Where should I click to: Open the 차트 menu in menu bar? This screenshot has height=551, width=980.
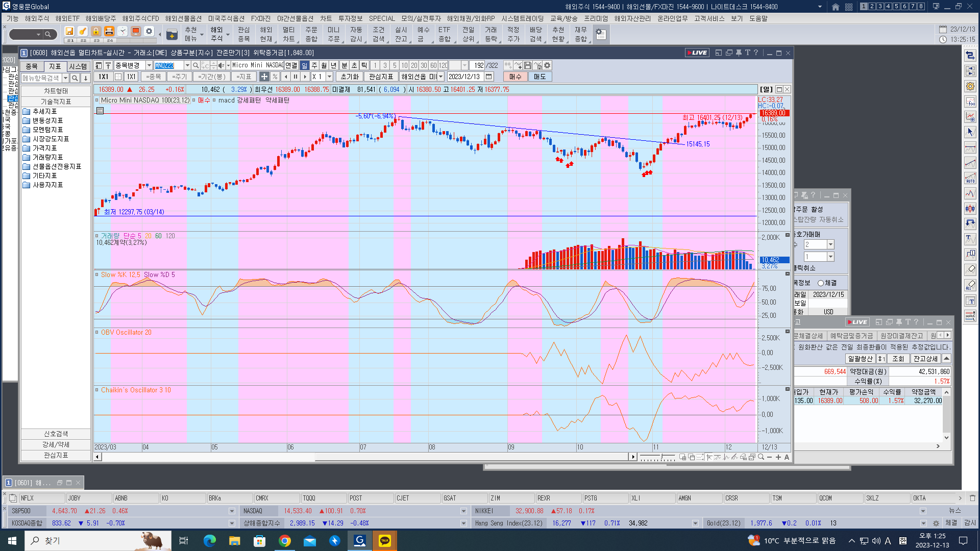[326, 18]
